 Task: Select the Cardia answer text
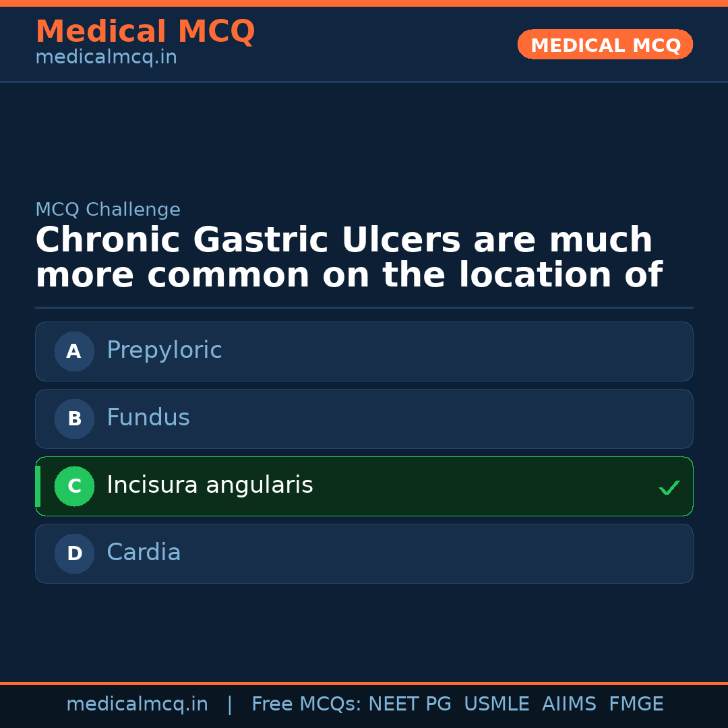(x=144, y=553)
